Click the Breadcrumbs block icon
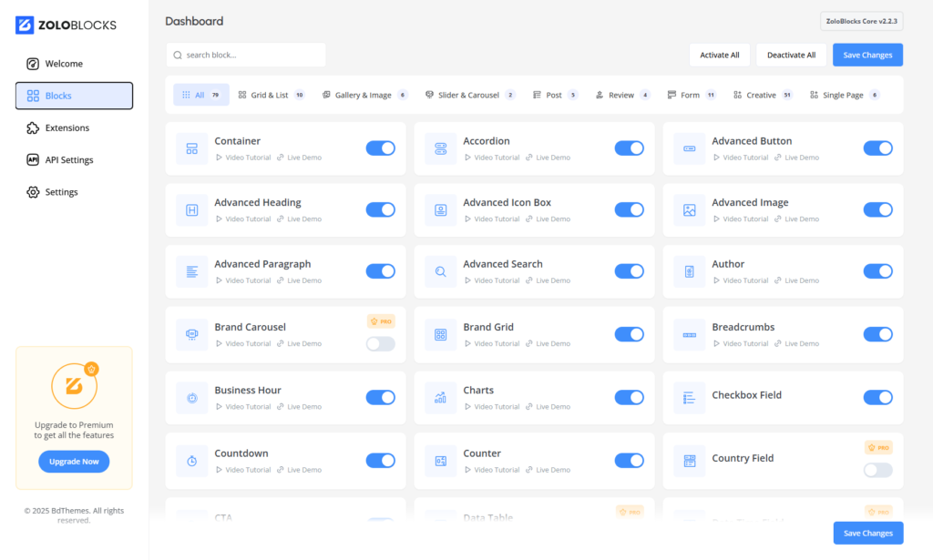The height and width of the screenshot is (560, 933). click(689, 335)
